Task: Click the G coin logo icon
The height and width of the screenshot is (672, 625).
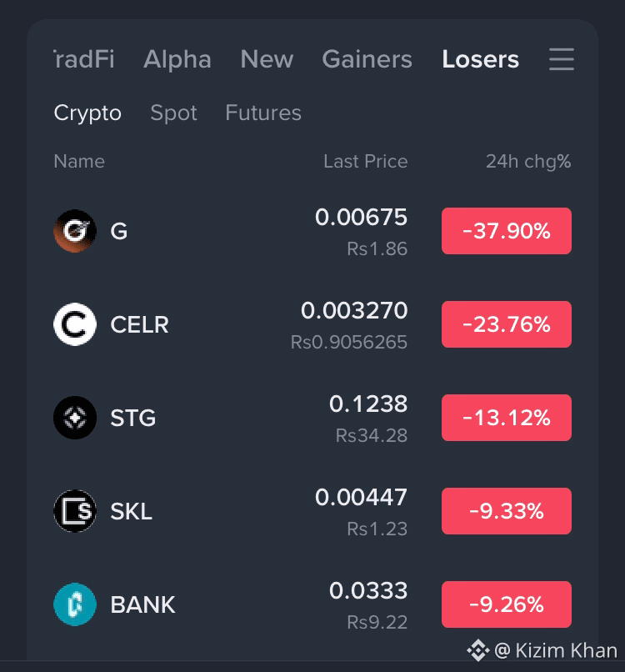Action: point(75,231)
